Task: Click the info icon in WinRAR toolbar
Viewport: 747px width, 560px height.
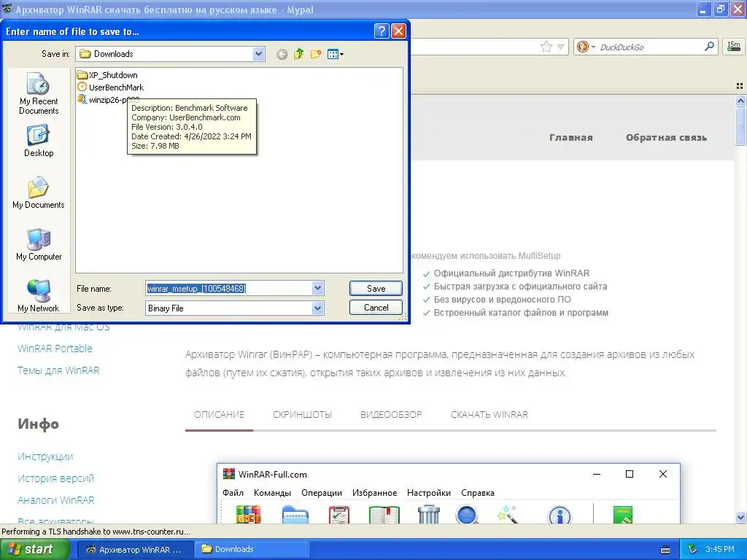Action: [560, 516]
